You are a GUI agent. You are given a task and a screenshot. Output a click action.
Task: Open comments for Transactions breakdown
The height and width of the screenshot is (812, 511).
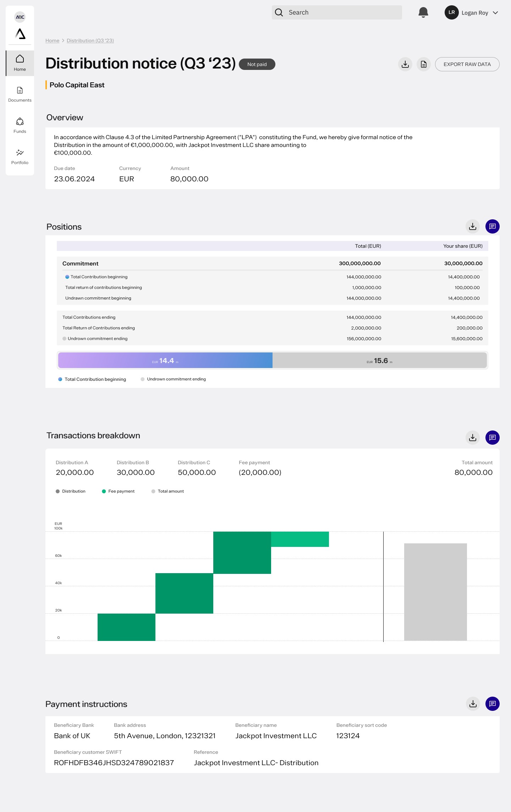(x=493, y=438)
